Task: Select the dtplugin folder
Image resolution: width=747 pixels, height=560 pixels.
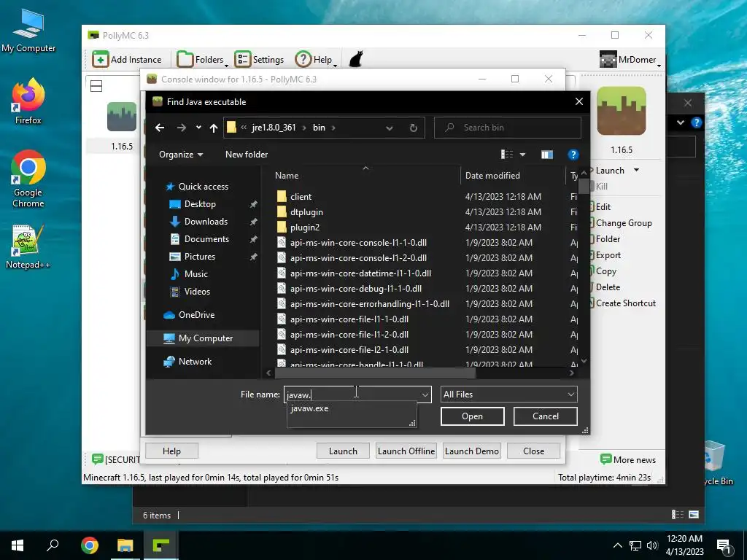Action: (306, 212)
